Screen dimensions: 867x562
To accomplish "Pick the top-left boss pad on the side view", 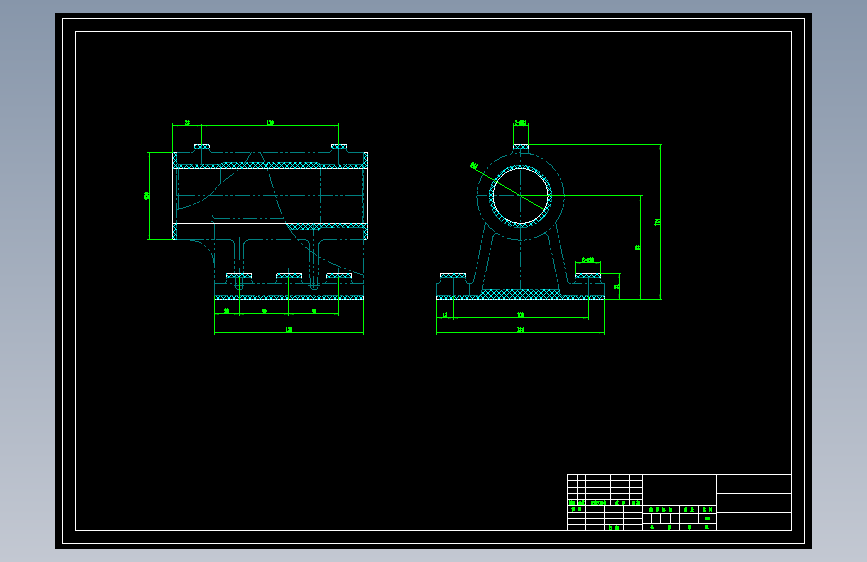I will [202, 147].
